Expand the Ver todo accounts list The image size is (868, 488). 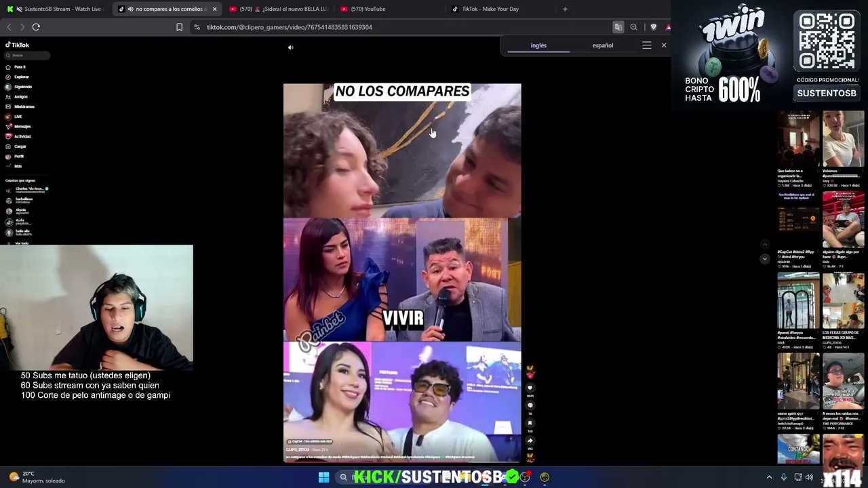22,243
